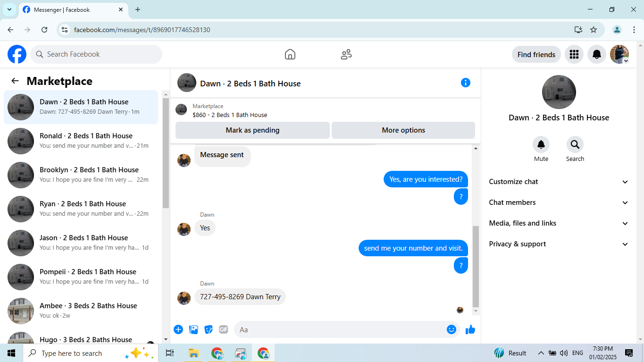Open the Facebook menu grid icon
This screenshot has width=644, height=362.
574,54
